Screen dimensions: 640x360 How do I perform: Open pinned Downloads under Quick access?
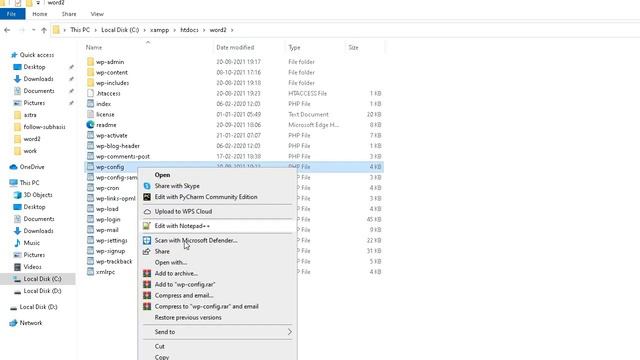[38, 79]
